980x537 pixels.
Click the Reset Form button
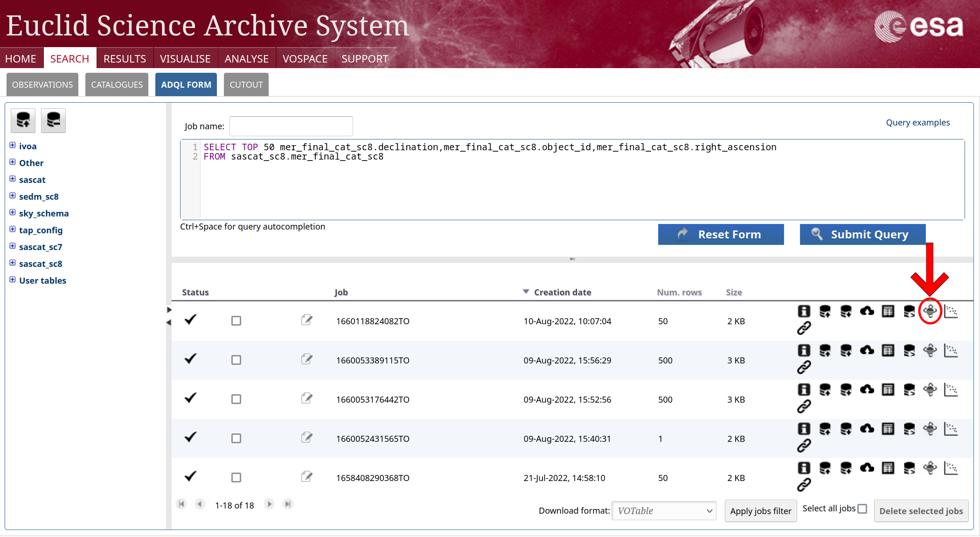click(x=721, y=234)
